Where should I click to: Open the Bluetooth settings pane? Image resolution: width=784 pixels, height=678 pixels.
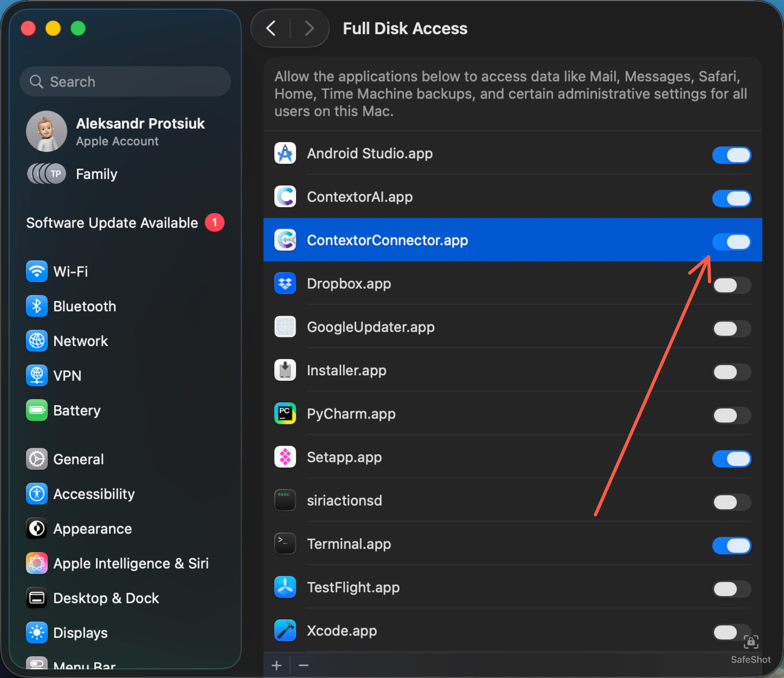click(x=125, y=306)
